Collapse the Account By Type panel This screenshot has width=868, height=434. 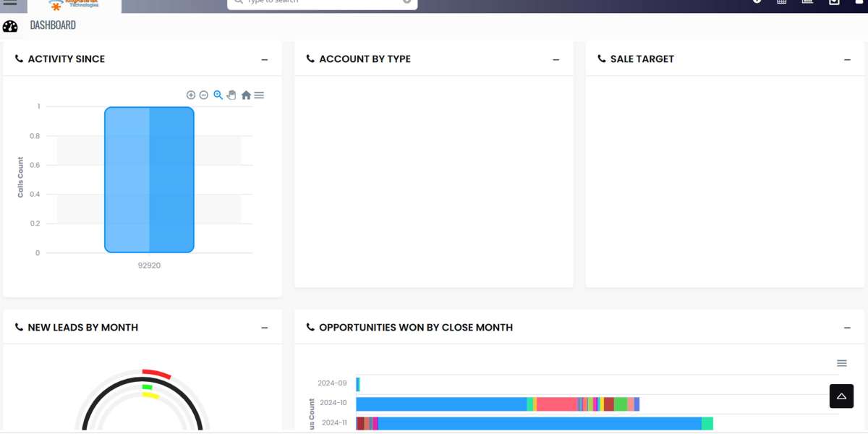pyautogui.click(x=556, y=60)
